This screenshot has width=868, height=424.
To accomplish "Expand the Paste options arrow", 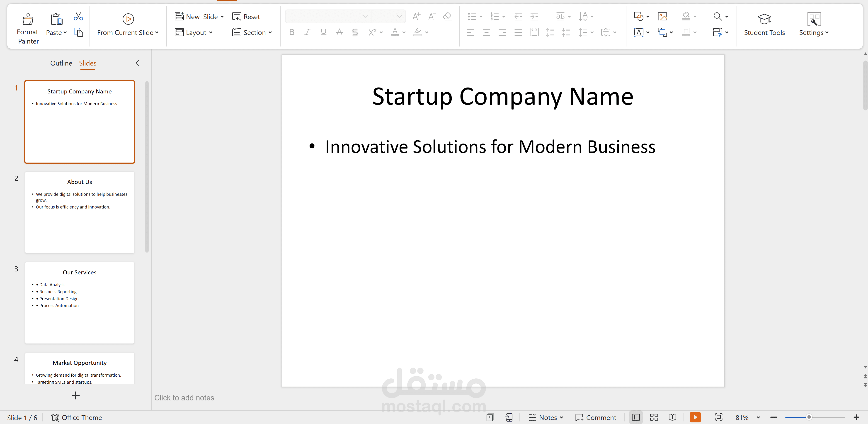I will click(65, 33).
